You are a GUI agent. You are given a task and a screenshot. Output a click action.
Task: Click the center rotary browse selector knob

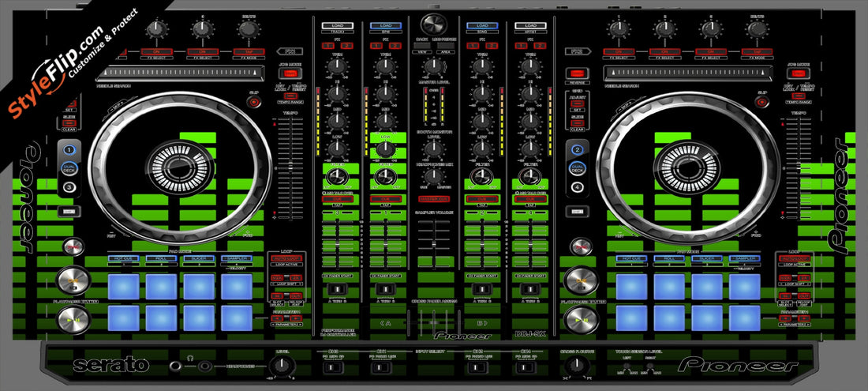(433, 24)
